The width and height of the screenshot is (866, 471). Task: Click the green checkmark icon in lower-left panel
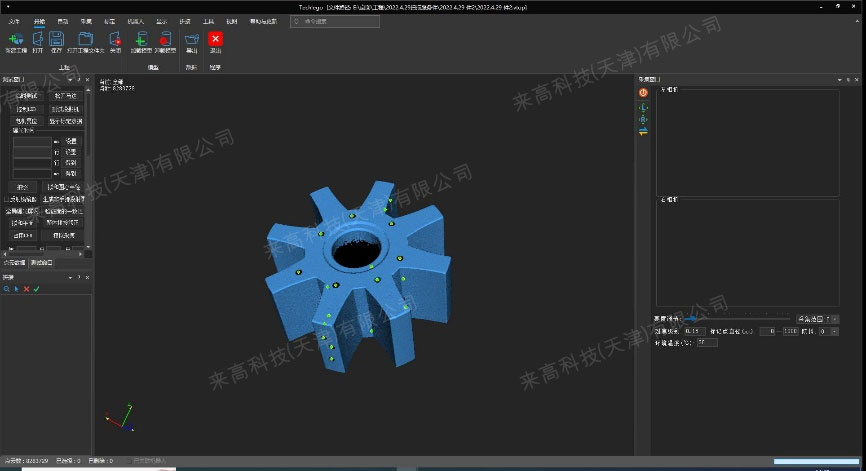click(x=36, y=289)
